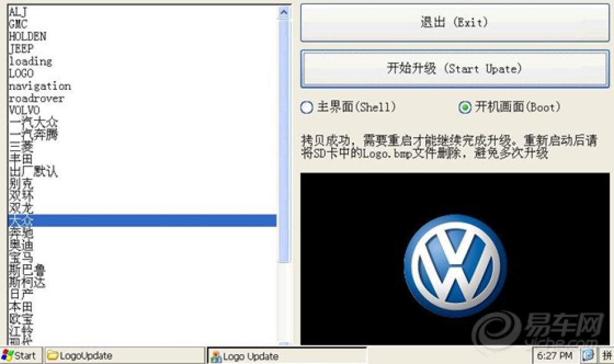The width and height of the screenshot is (614, 364).
Task: Click the list scroll-up arrow
Action: coord(284,12)
